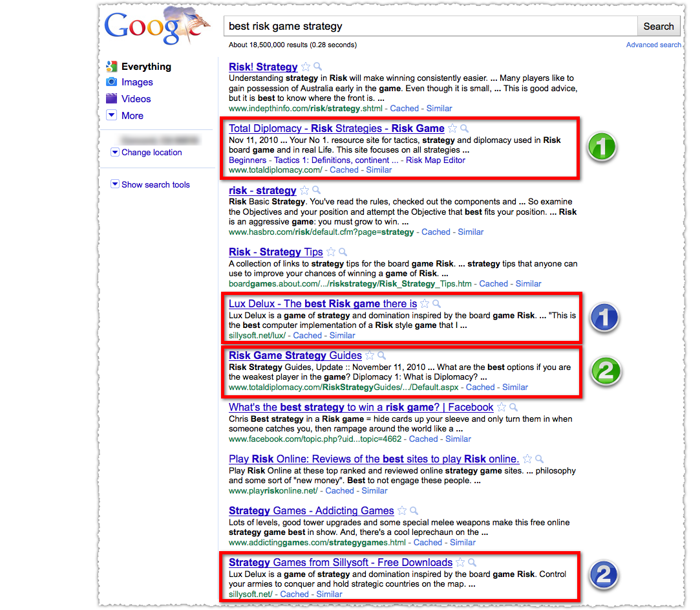700x610 pixels.
Task: Star the Risk - Strategy Tips result
Action: click(x=331, y=252)
